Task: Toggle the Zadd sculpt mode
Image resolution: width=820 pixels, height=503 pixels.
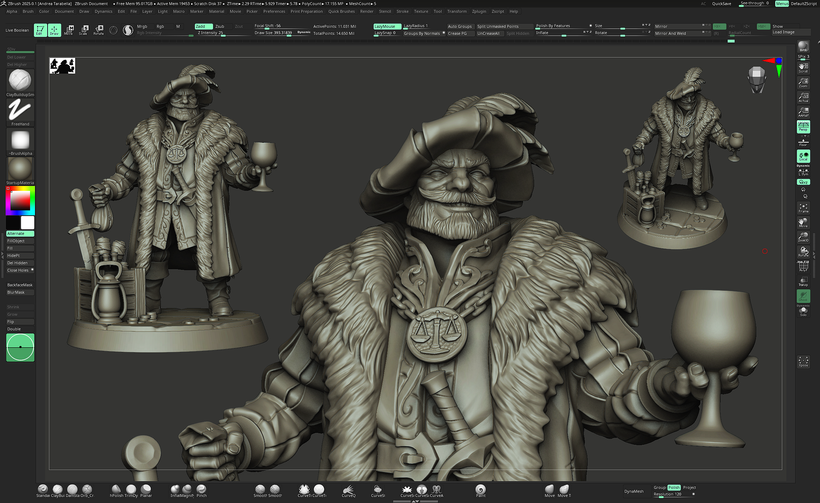Action: pyautogui.click(x=201, y=26)
